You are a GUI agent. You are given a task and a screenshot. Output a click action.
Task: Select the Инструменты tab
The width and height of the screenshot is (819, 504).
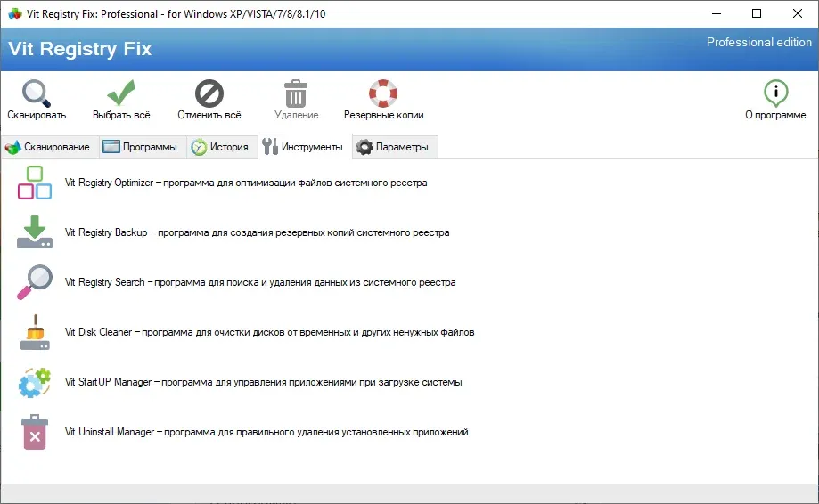coord(305,147)
